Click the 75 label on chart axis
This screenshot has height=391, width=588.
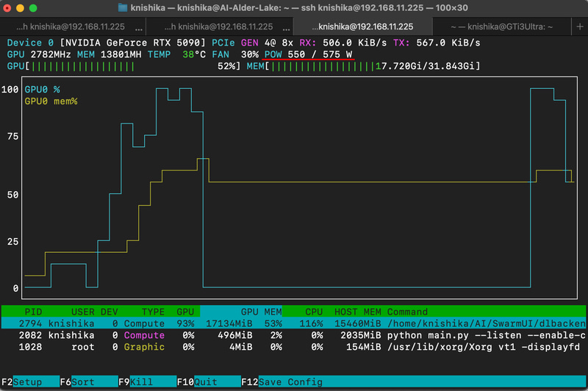(12, 137)
